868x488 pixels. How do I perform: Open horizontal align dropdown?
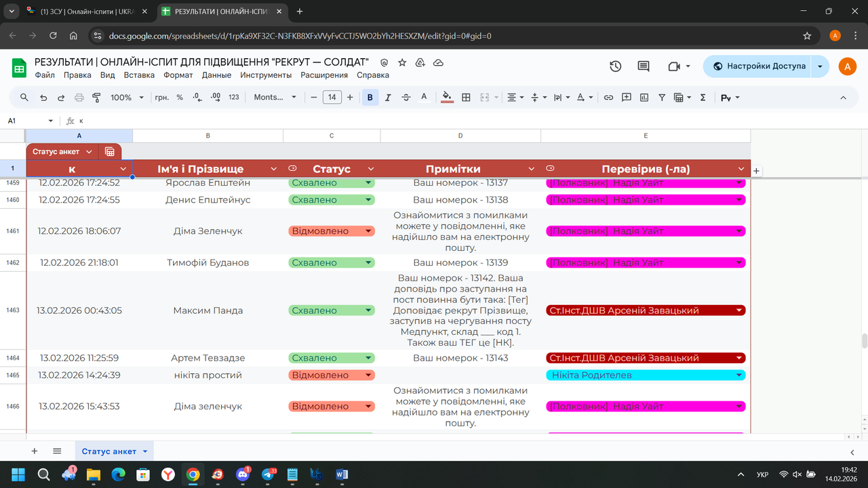[x=516, y=98]
